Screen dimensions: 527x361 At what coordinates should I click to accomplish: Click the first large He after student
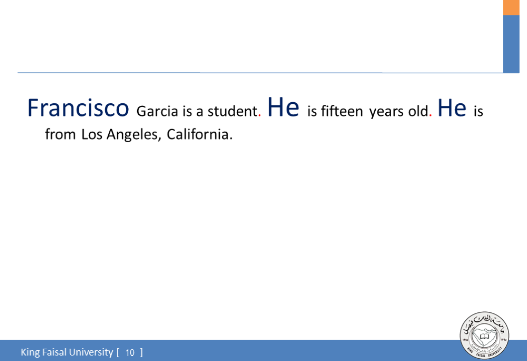[x=283, y=107]
